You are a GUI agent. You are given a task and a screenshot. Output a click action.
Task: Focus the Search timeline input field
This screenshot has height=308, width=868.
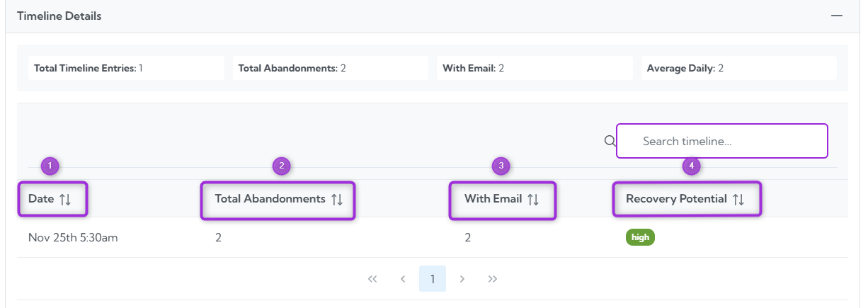(x=722, y=141)
